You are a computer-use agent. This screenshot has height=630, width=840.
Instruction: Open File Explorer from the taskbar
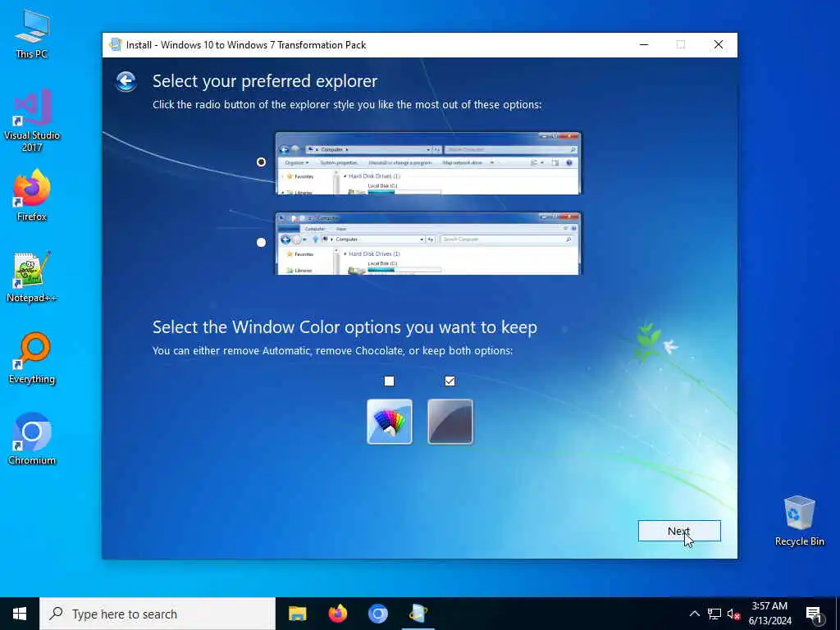click(297, 614)
